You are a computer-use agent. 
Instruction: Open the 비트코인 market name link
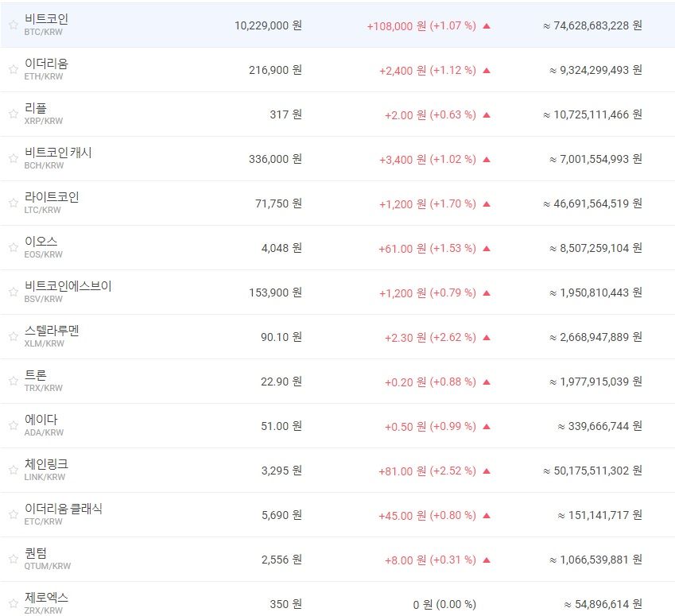click(x=46, y=18)
